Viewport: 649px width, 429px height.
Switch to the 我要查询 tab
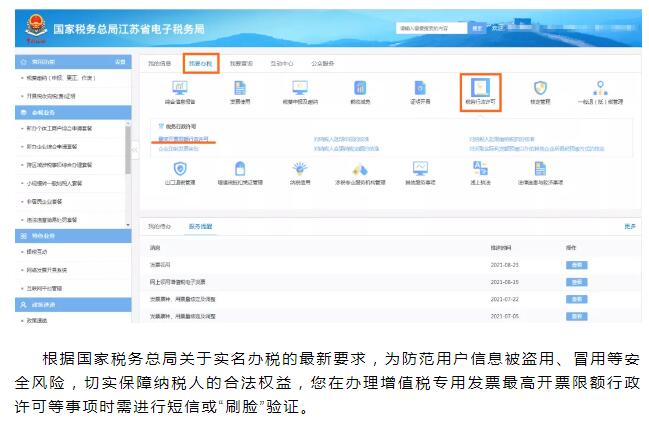[x=241, y=63]
